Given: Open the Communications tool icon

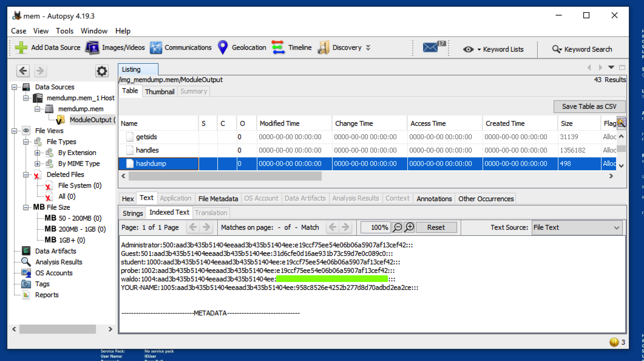Looking at the screenshot, I should point(156,47).
